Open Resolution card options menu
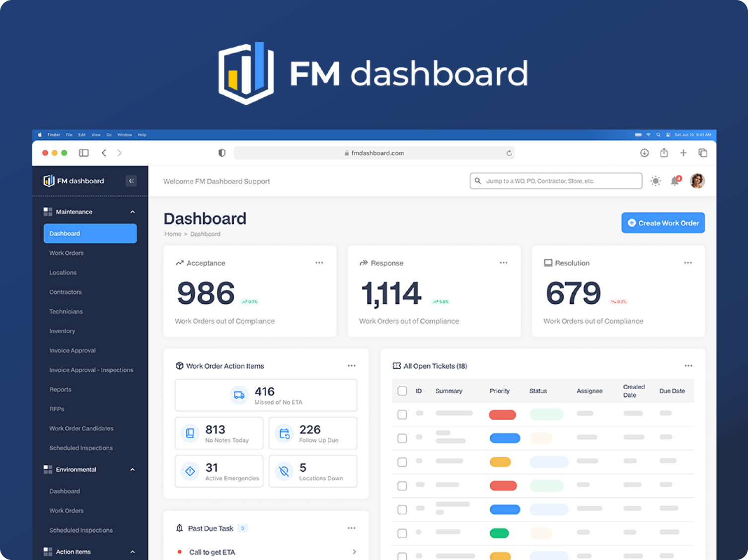The height and width of the screenshot is (560, 748). 688,263
